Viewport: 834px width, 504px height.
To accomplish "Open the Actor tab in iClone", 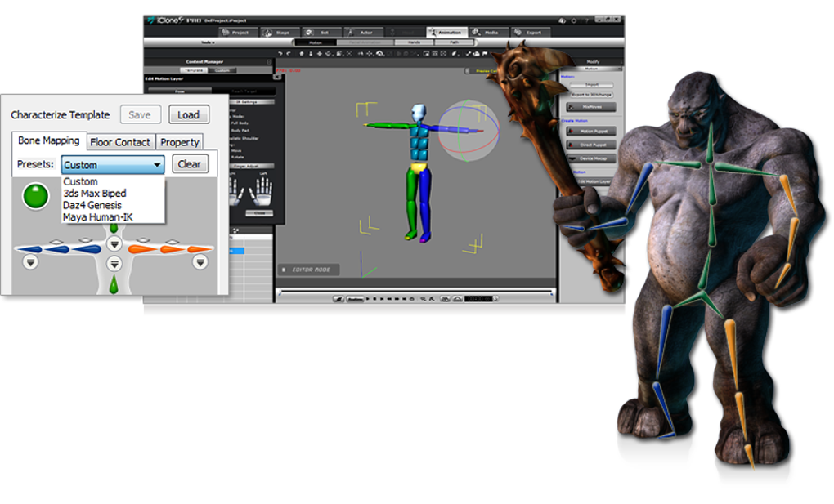I will point(363,33).
